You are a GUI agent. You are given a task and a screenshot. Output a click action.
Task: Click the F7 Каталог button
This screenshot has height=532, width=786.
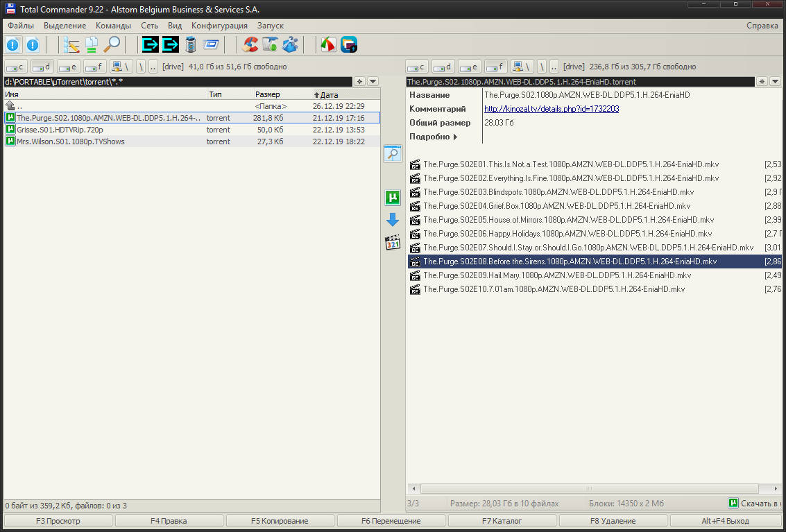pyautogui.click(x=502, y=521)
